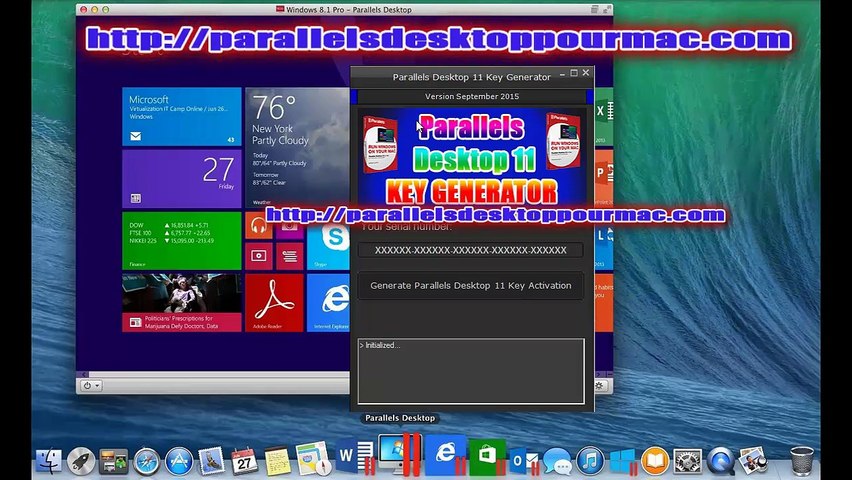Maximize the Key Generator window
The height and width of the screenshot is (480, 852).
pos(574,73)
